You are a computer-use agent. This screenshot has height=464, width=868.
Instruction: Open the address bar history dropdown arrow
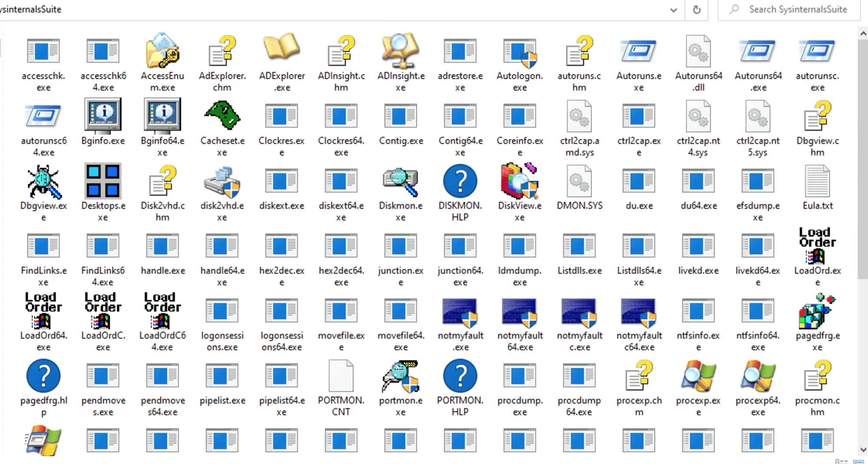[x=674, y=10]
